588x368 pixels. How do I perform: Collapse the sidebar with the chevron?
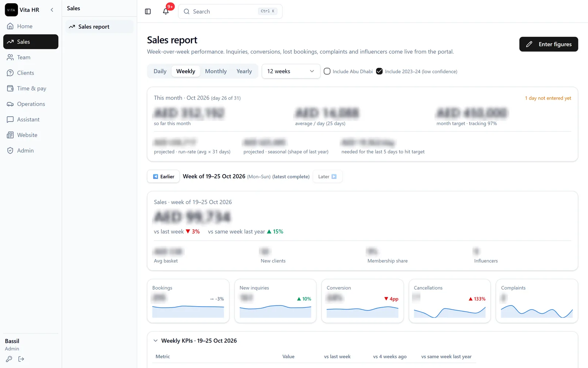point(52,10)
